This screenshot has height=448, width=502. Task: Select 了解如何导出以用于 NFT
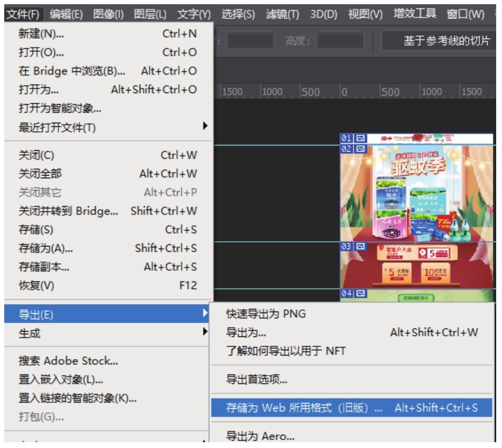pos(352,351)
